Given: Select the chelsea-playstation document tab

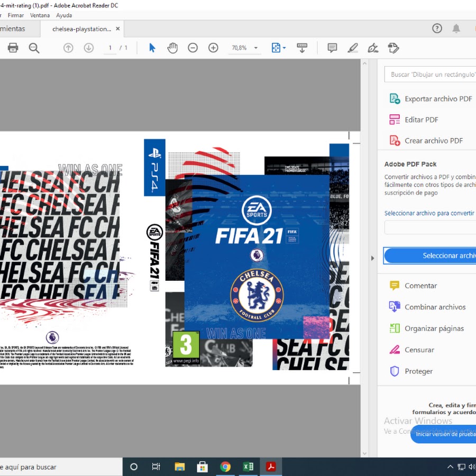Looking at the screenshot, I should (x=82, y=29).
